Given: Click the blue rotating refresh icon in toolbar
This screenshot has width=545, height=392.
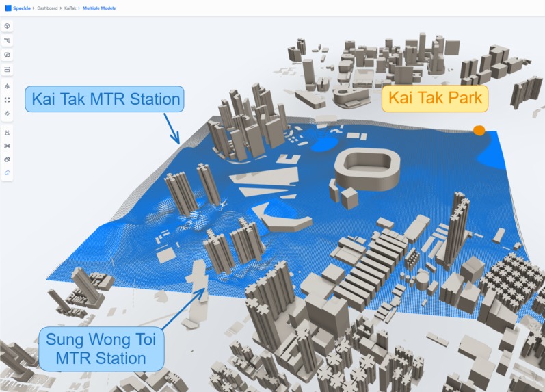Looking at the screenshot, I should [7, 173].
